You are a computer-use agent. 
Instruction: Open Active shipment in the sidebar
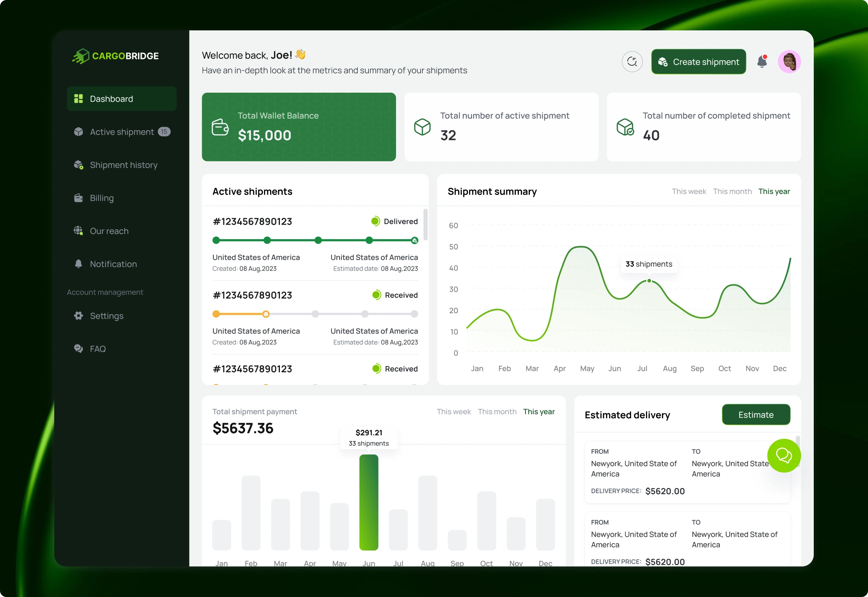pos(122,132)
